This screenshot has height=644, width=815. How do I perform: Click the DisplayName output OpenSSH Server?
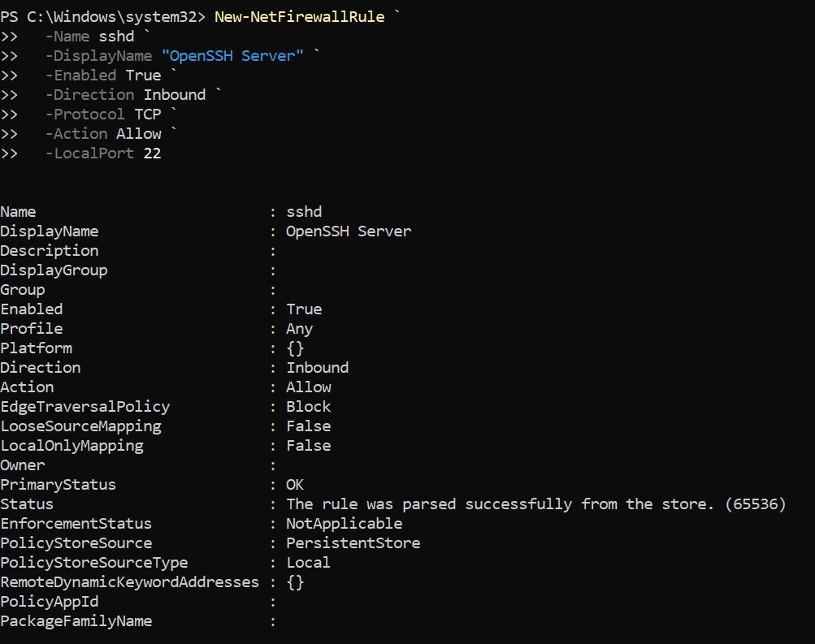349,231
